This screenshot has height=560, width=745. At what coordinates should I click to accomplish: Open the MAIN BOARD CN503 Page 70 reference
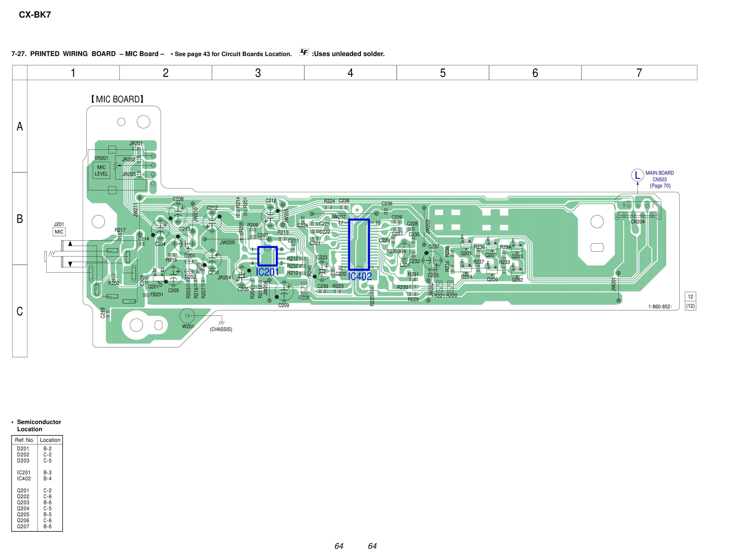pyautogui.click(x=660, y=179)
